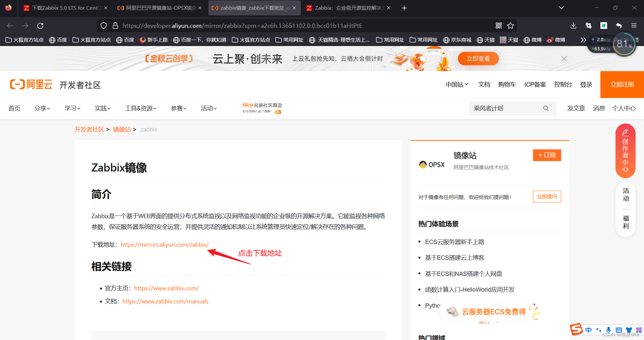This screenshot has height=340, width=644.
Task: Open a new tab with plus button
Action: 404,8
